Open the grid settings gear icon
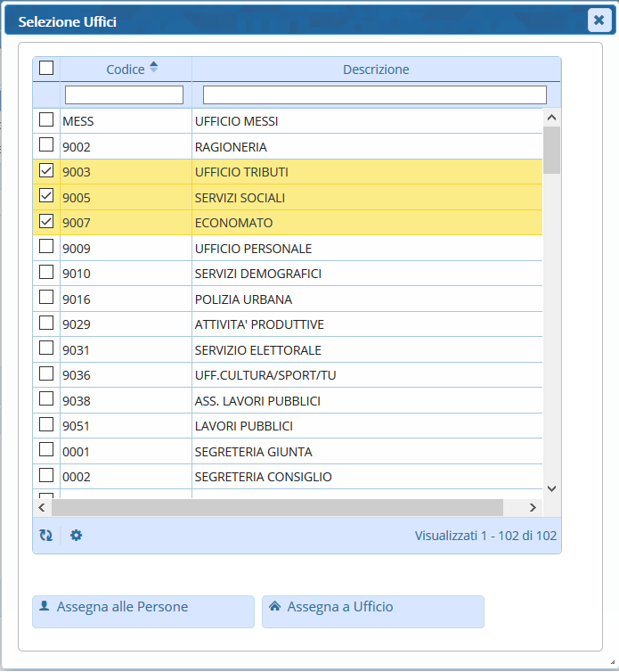The height and width of the screenshot is (672, 619). click(x=76, y=536)
